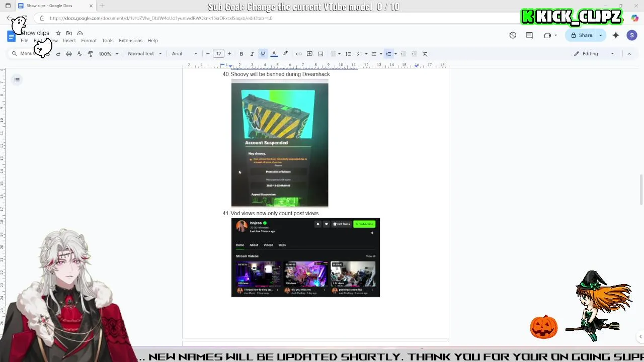Click the Insert link icon
This screenshot has width=644, height=362.
click(299, 54)
